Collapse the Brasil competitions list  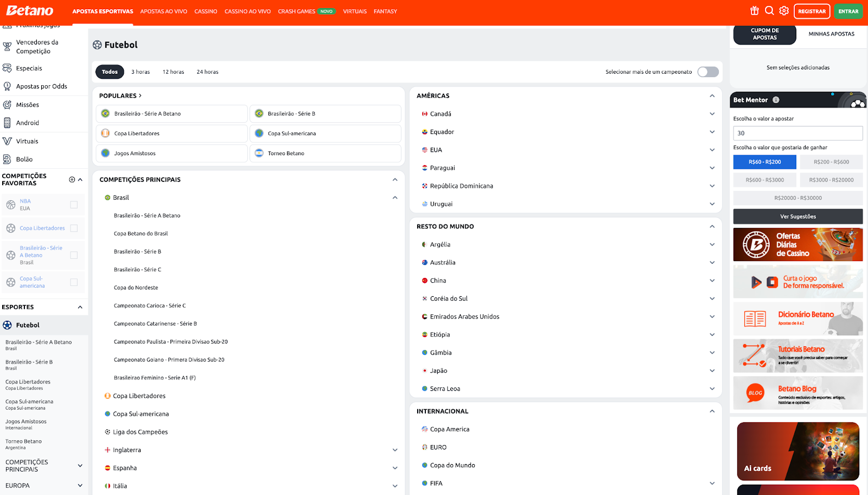[395, 198]
